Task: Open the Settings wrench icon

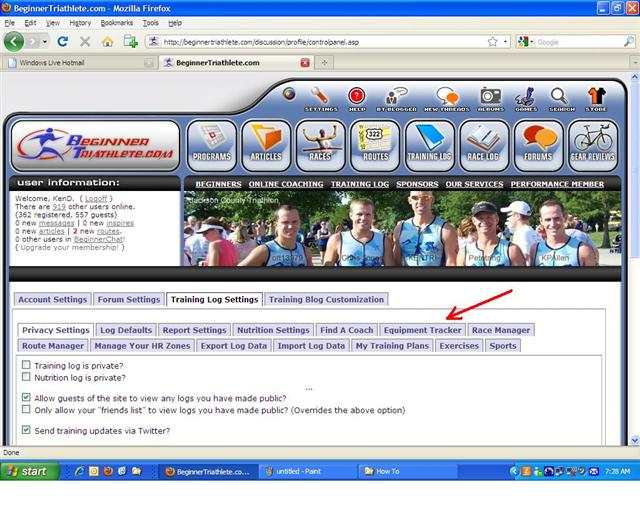Action: [321, 99]
